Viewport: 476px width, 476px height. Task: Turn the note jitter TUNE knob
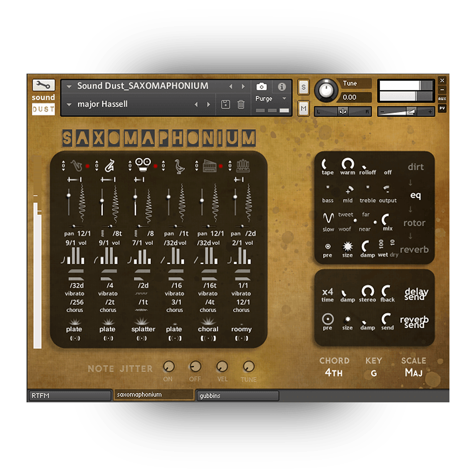coord(249,367)
